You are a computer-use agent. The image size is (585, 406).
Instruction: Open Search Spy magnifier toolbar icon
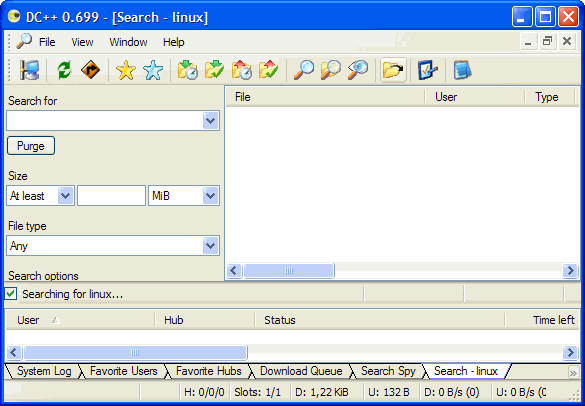pos(358,70)
